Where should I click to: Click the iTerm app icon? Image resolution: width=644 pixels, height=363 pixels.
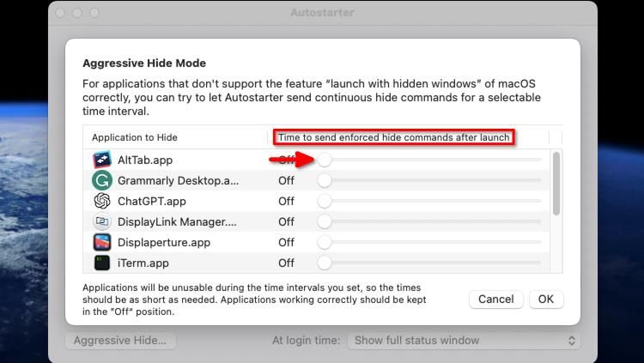pyautogui.click(x=102, y=263)
